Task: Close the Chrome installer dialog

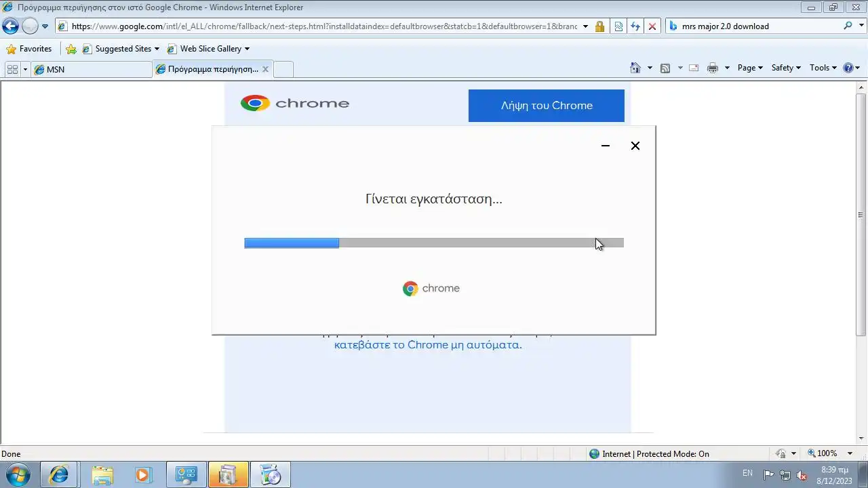Action: click(x=635, y=146)
